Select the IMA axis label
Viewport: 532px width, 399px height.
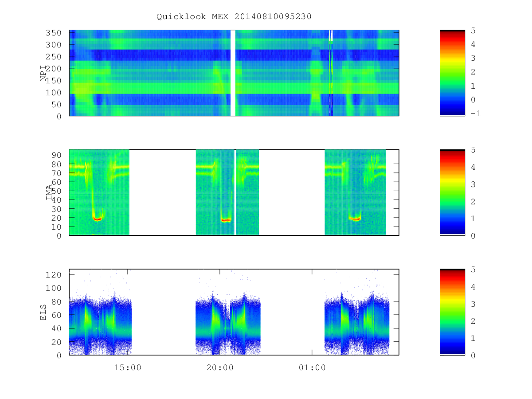tap(50, 192)
